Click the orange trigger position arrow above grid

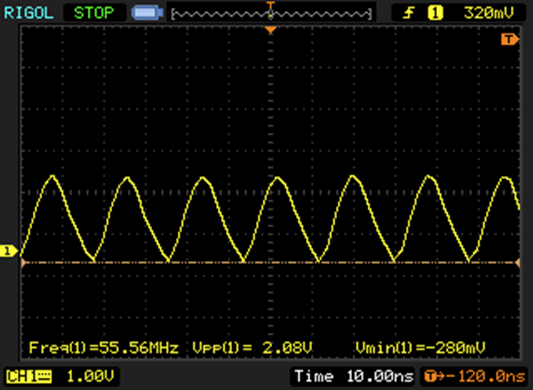[271, 30]
